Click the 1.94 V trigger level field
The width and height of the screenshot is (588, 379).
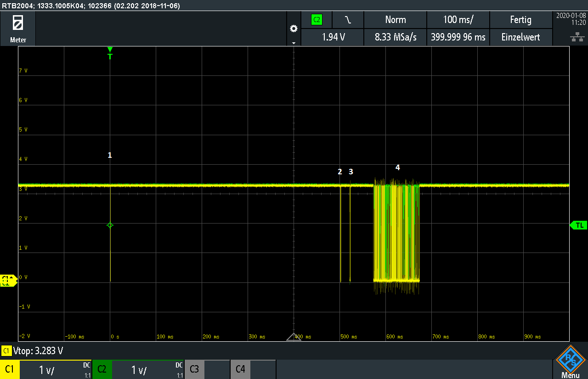(x=333, y=37)
